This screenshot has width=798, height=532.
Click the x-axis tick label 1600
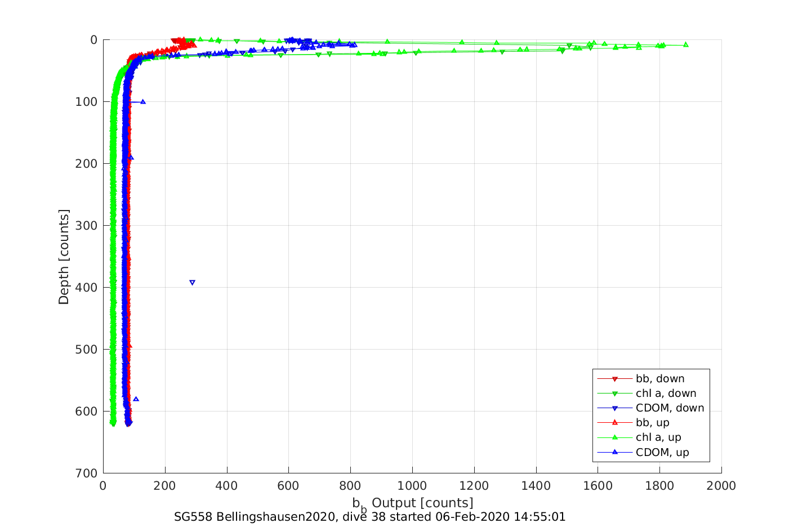(598, 486)
